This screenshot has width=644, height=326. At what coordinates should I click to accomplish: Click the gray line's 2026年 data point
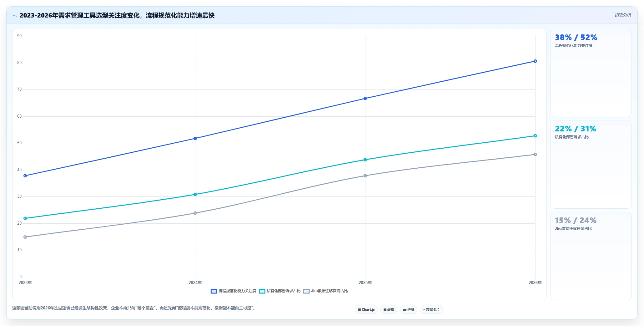click(x=535, y=155)
